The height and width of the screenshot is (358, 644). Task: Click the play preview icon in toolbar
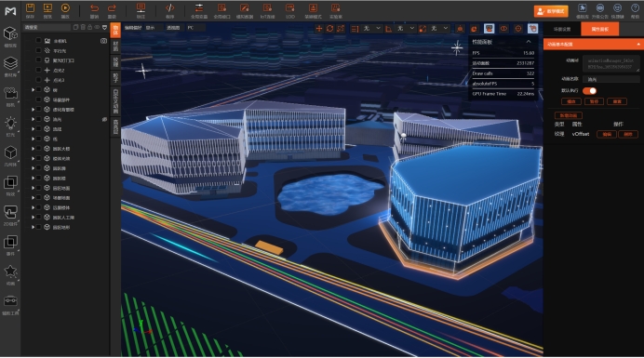[65, 7]
